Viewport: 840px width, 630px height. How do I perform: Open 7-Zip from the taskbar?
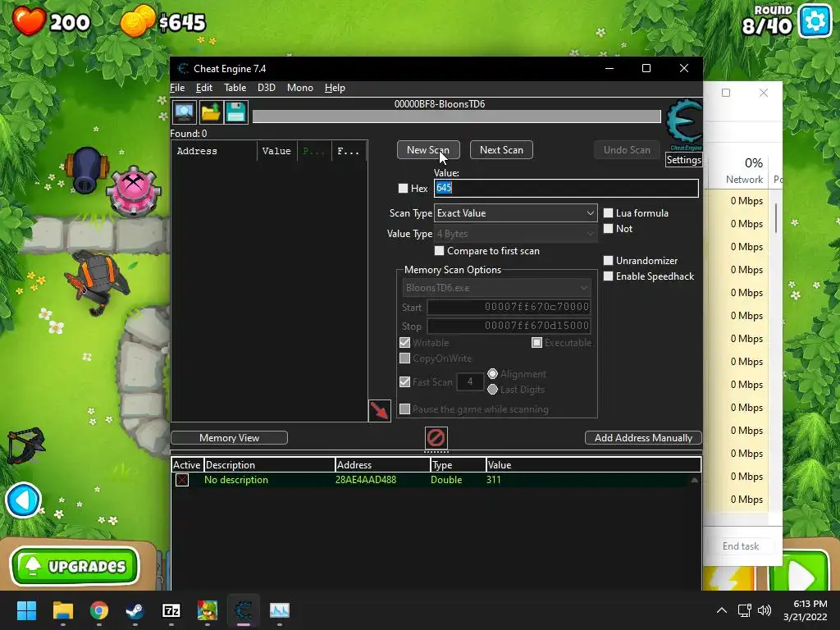pyautogui.click(x=171, y=610)
